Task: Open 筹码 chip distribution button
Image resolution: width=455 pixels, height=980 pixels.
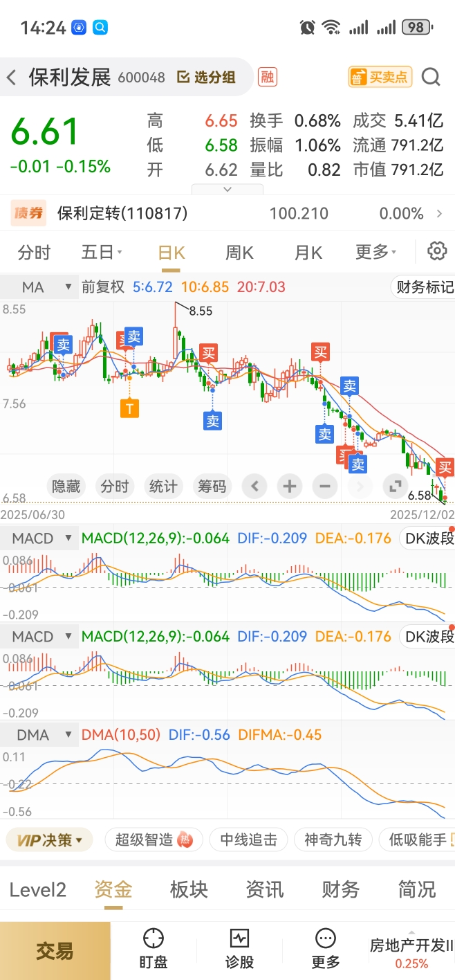Action: [x=212, y=487]
